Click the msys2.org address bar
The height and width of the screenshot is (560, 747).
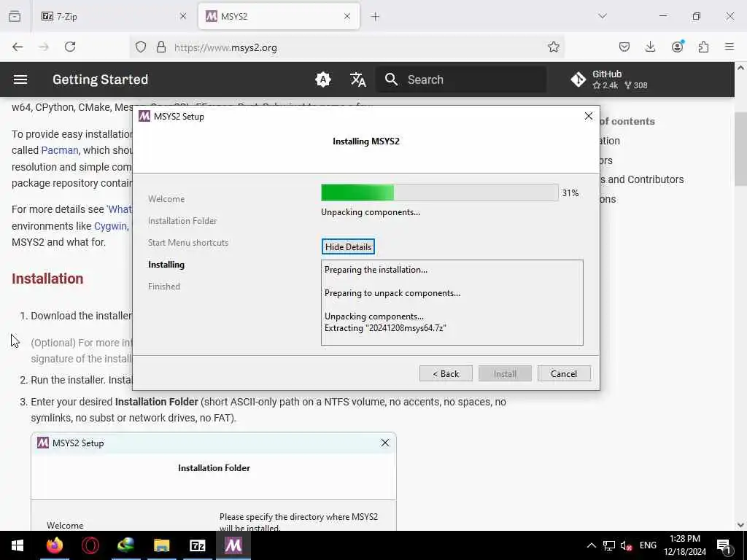point(347,47)
